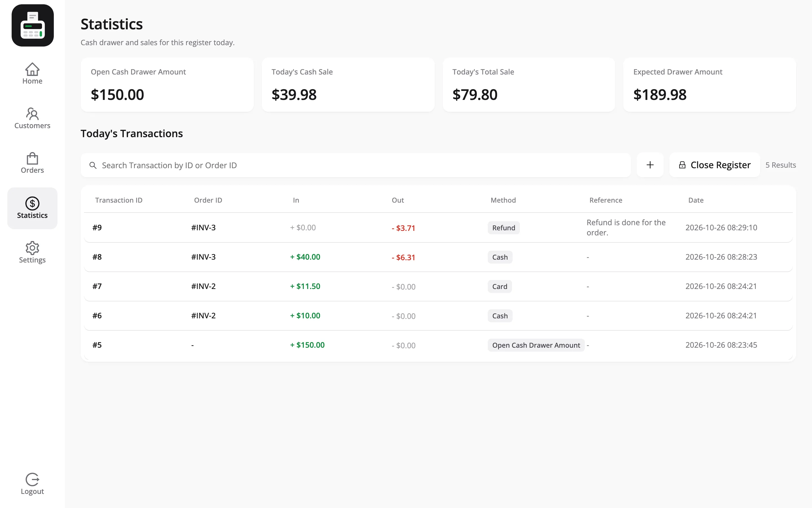Click the cash register app logo

tap(32, 25)
